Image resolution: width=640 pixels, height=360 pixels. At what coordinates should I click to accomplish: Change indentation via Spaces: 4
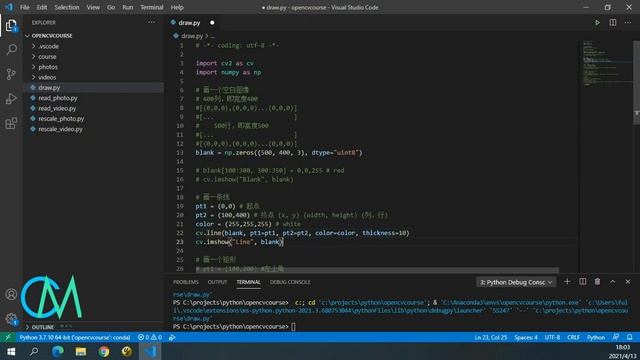pyautogui.click(x=526, y=337)
